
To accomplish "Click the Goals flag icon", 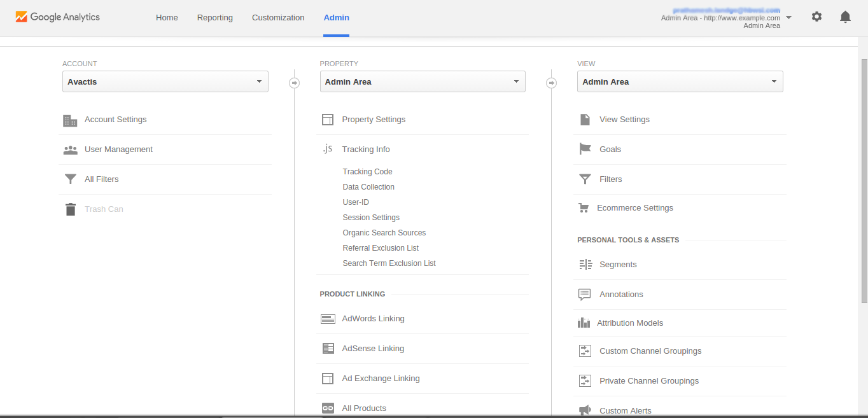I will pos(585,149).
